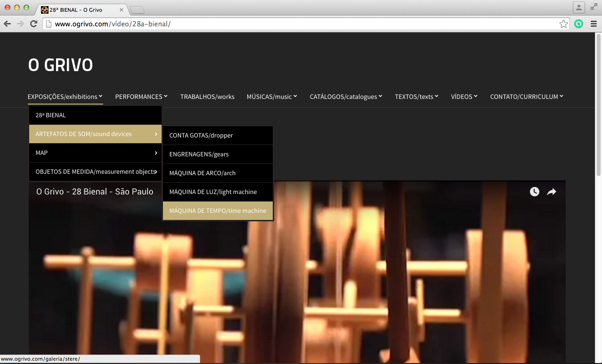Viewport: 602px width, 364px height.
Task: Click the green extension icon in toolbar
Action: tap(579, 24)
